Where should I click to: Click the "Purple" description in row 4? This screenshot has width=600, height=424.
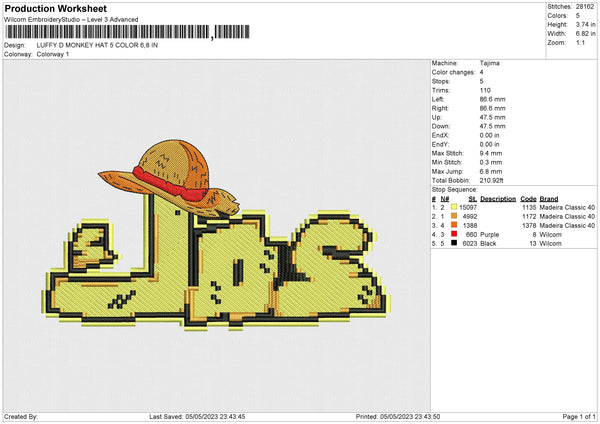489,235
